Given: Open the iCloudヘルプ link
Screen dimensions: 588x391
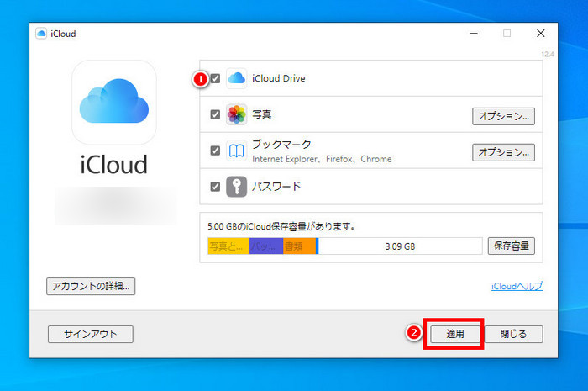Looking at the screenshot, I should [517, 286].
